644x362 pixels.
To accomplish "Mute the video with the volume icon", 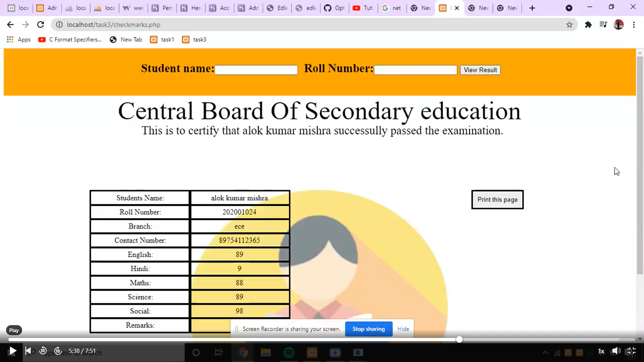I will (616, 351).
